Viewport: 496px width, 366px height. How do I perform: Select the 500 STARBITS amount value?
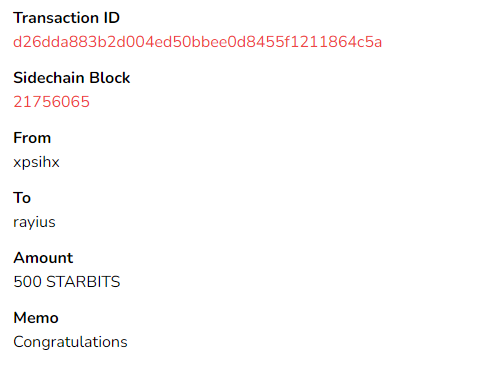pyautogui.click(x=67, y=282)
